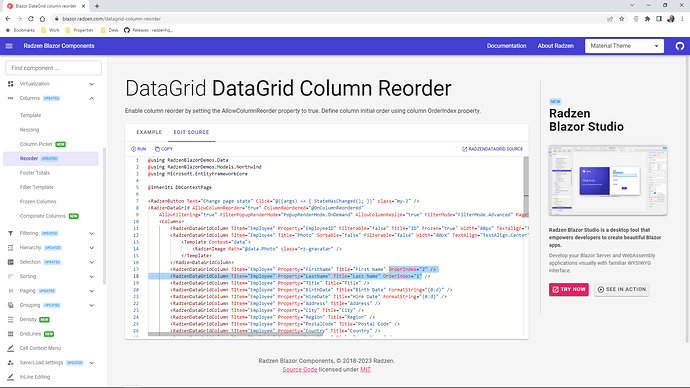Switch to the Example tab
This screenshot has width=690, height=388.
pos(149,132)
